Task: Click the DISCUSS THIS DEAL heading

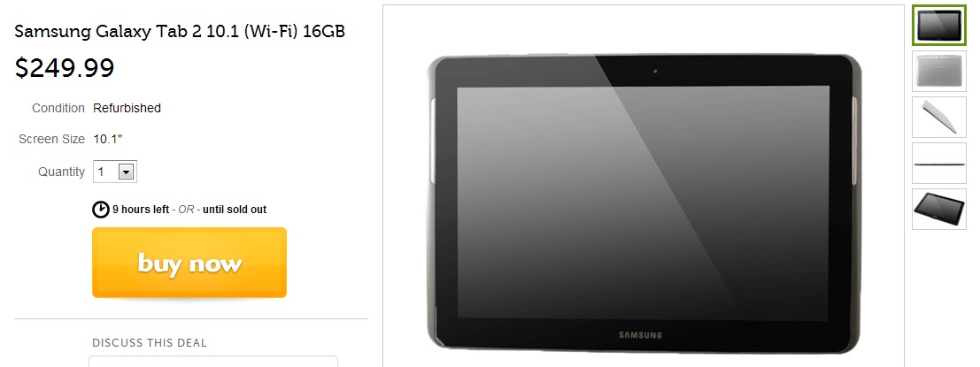Action: point(150,342)
